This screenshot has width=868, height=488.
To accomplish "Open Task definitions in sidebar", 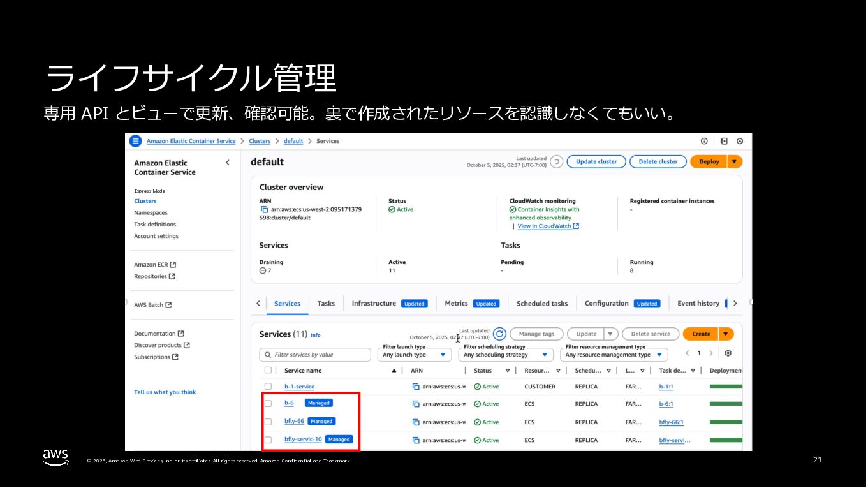I will point(155,225).
